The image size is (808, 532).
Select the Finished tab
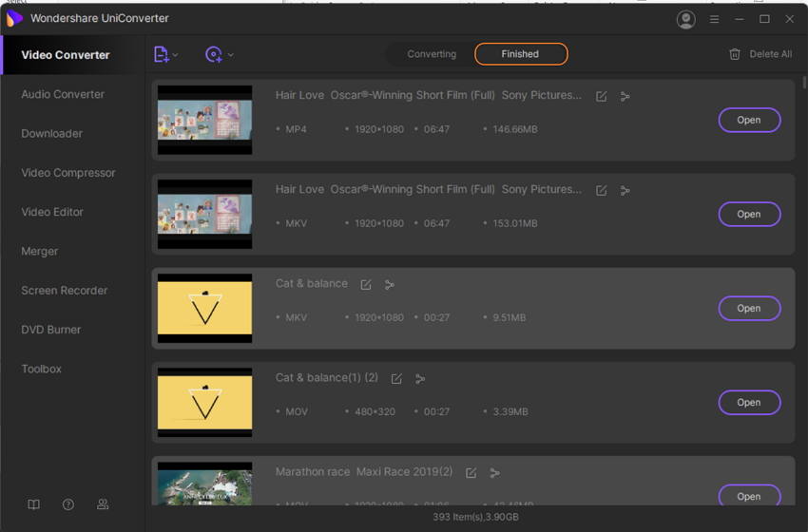[x=521, y=54]
